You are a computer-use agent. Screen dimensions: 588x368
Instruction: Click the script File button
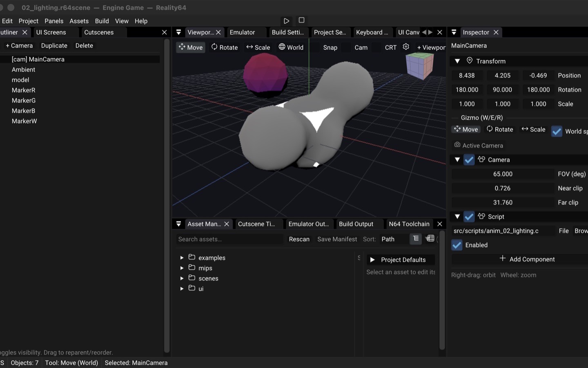(x=564, y=231)
